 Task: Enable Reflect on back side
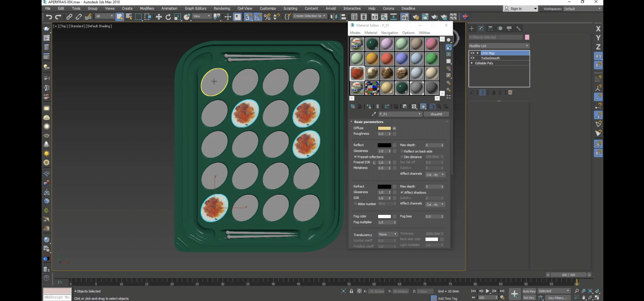402,151
